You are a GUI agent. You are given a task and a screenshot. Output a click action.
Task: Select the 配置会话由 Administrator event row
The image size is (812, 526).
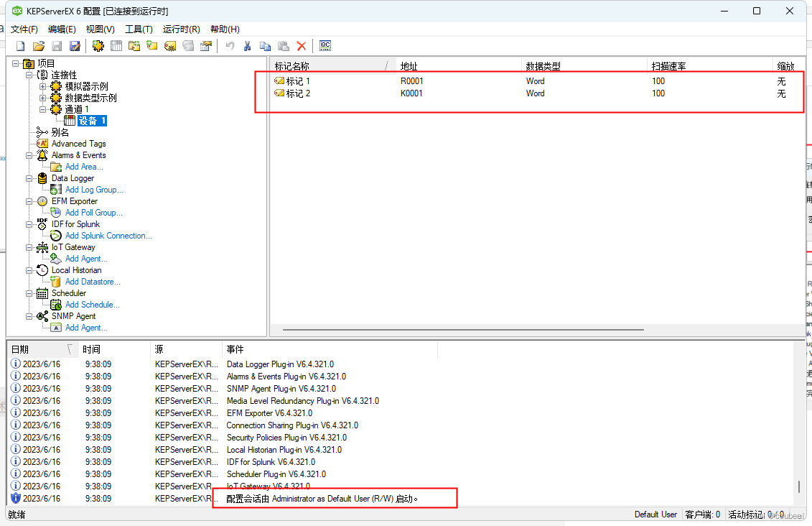click(x=401, y=499)
